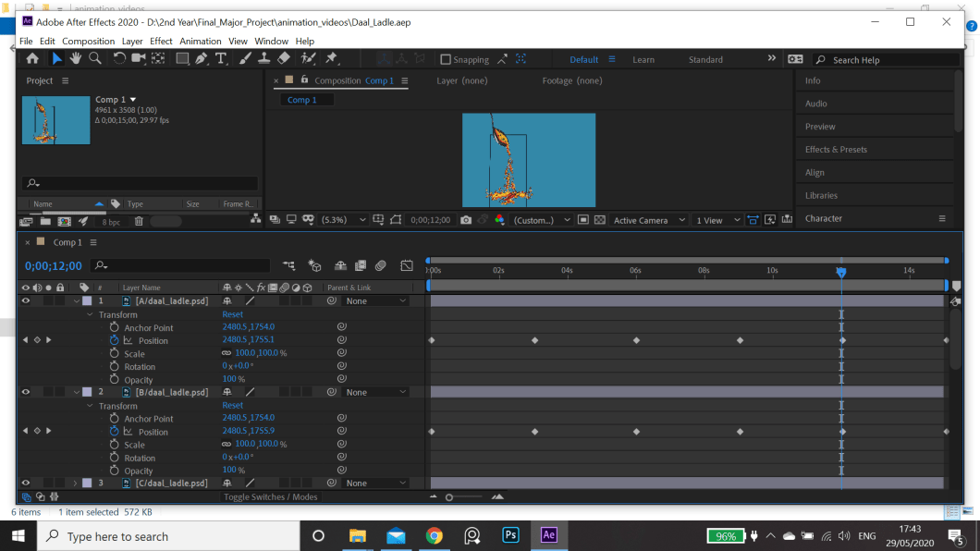The height and width of the screenshot is (551, 980).
Task: Select the Comp 1 project thumbnail
Action: [55, 120]
